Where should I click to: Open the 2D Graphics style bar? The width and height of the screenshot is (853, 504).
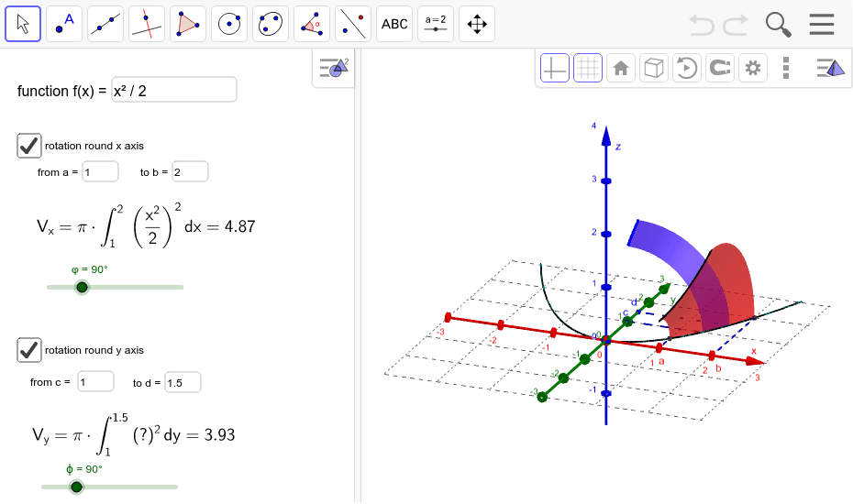(x=334, y=68)
